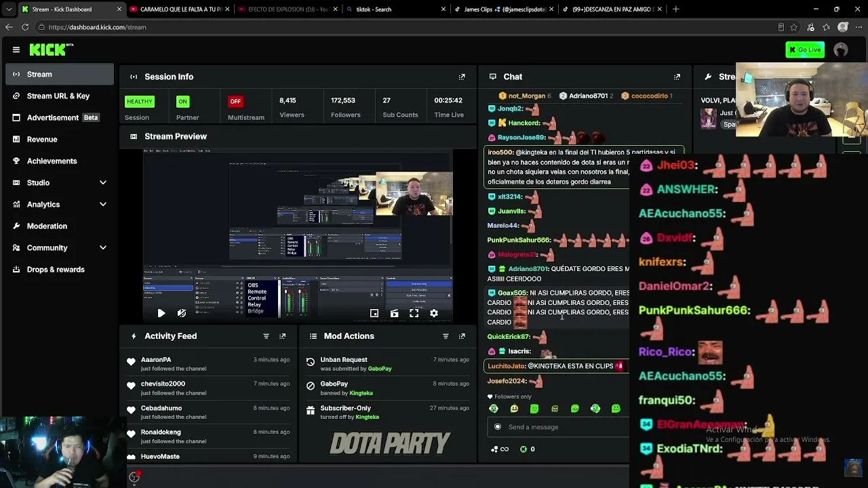The image size is (868, 488).
Task: Open the Revenue page
Action: tap(60, 140)
